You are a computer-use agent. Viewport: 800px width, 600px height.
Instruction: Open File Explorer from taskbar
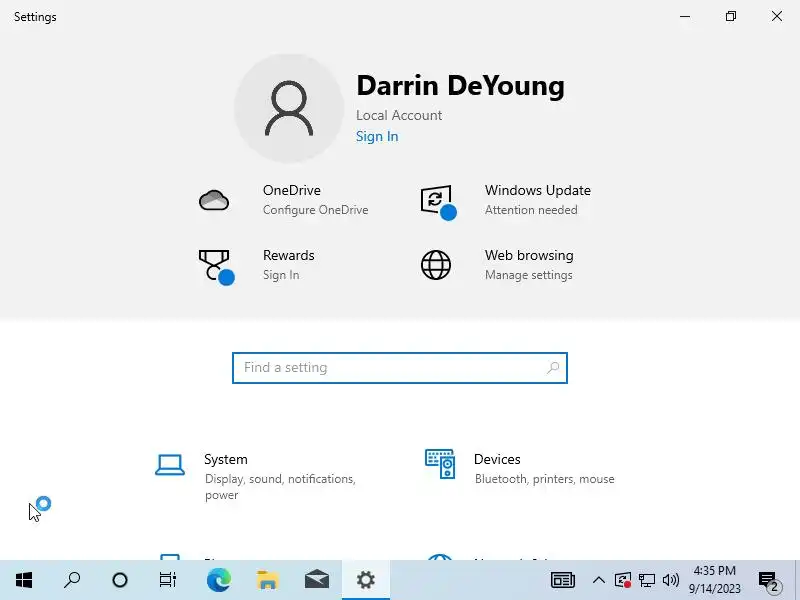[x=267, y=580]
